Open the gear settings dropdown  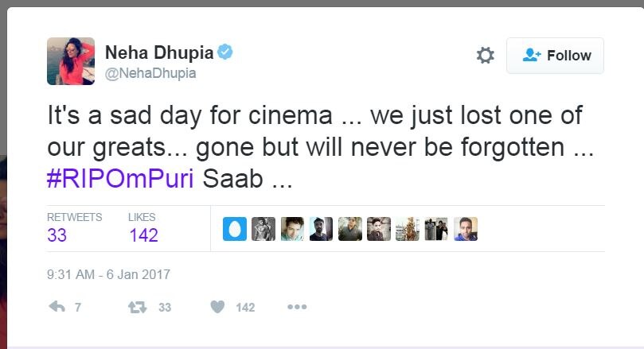coord(485,56)
